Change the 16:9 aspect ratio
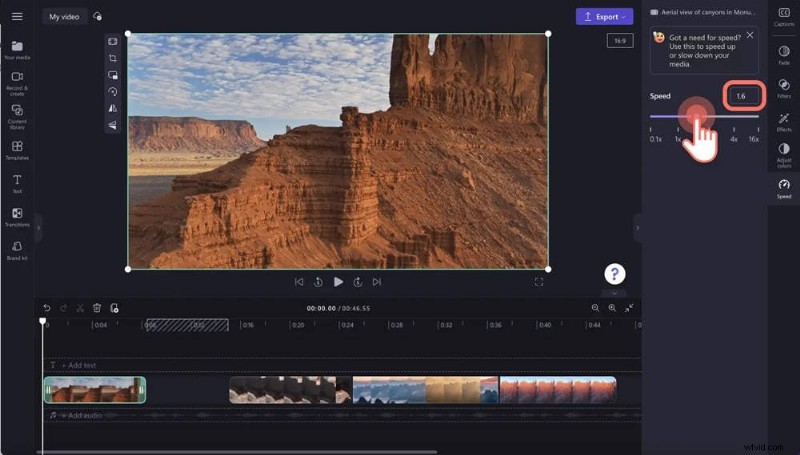Screen dimensions: 800x455 pos(620,40)
